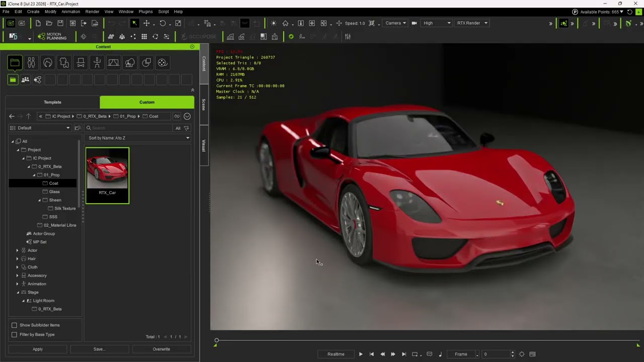Toggle the loop playback button
The width and height of the screenshot is (644, 362).
(x=415, y=354)
